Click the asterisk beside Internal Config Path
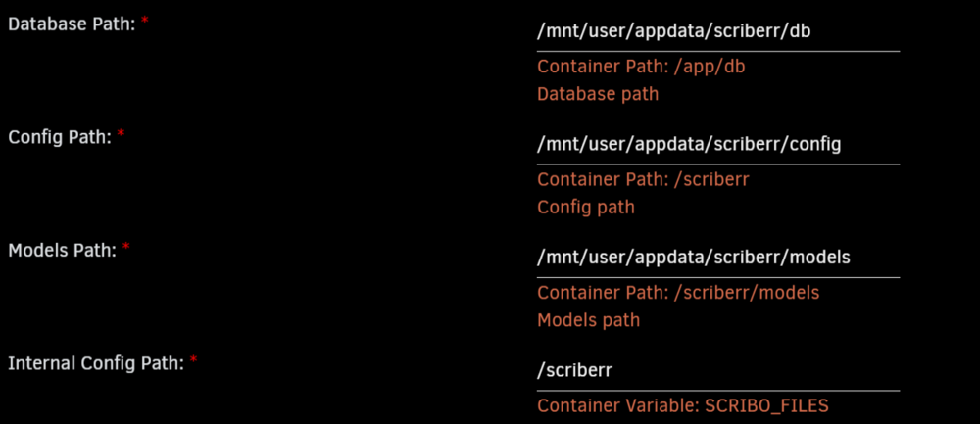Image resolution: width=980 pixels, height=424 pixels. (194, 360)
